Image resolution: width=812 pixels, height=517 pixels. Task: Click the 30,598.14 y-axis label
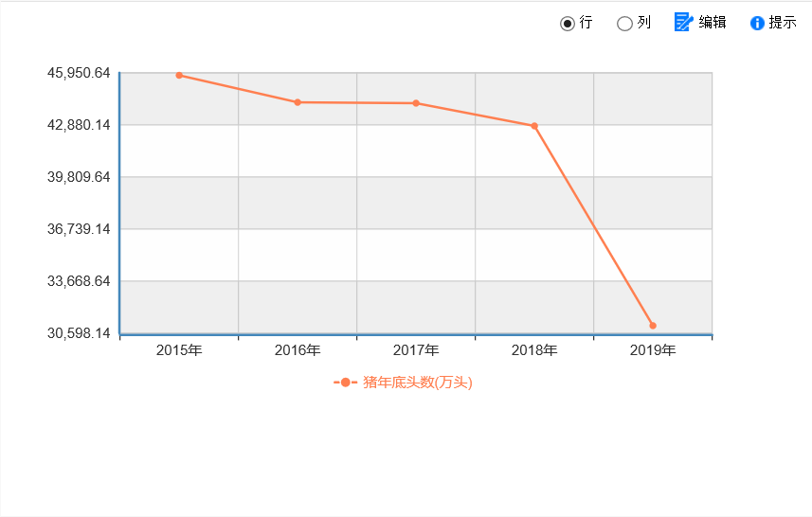(79, 333)
